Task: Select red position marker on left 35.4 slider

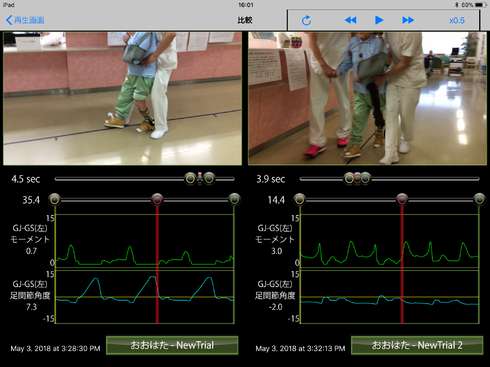Action: 157,200
